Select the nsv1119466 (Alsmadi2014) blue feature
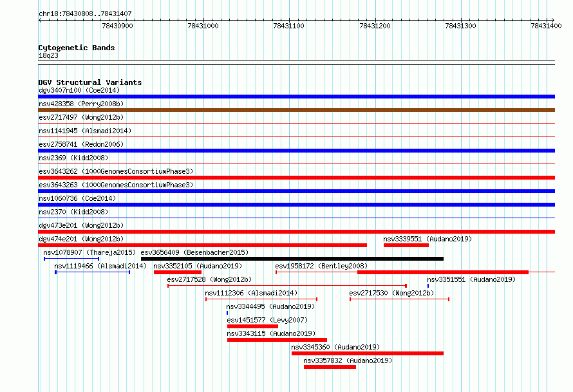The width and height of the screenshot is (573, 392). click(92, 272)
